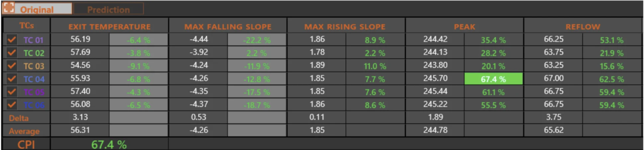
Task: Select the TC 01 exit temperature value 56.19
Action: click(x=80, y=39)
